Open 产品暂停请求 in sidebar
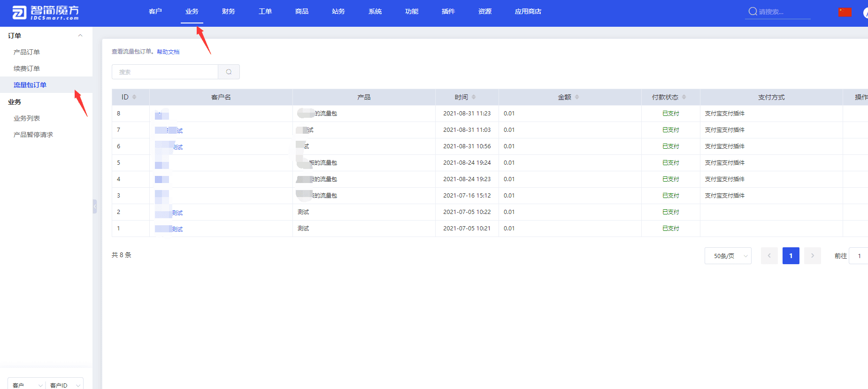 coord(33,135)
